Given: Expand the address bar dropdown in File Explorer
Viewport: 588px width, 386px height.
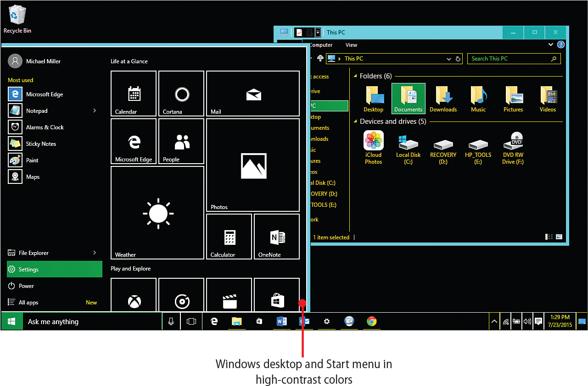Looking at the screenshot, I should click(x=448, y=58).
